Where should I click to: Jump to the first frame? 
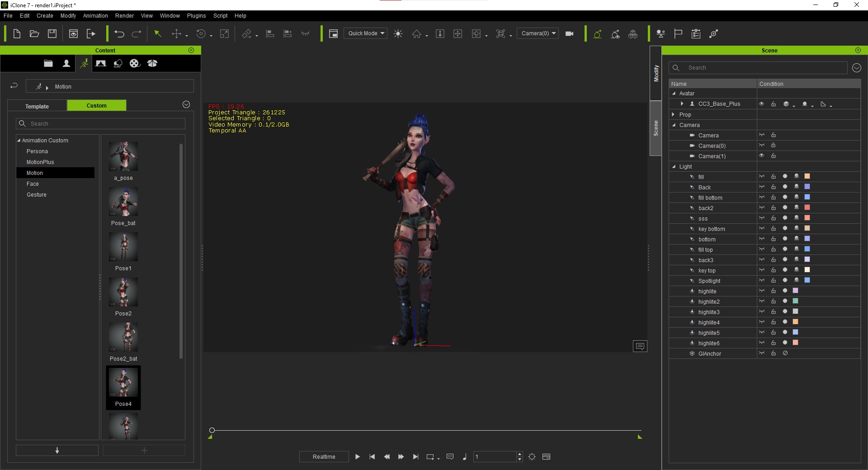[x=372, y=456]
